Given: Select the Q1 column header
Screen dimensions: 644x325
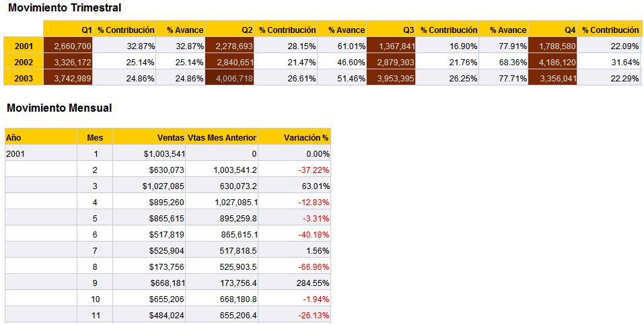Looking at the screenshot, I should pyautogui.click(x=68, y=30).
